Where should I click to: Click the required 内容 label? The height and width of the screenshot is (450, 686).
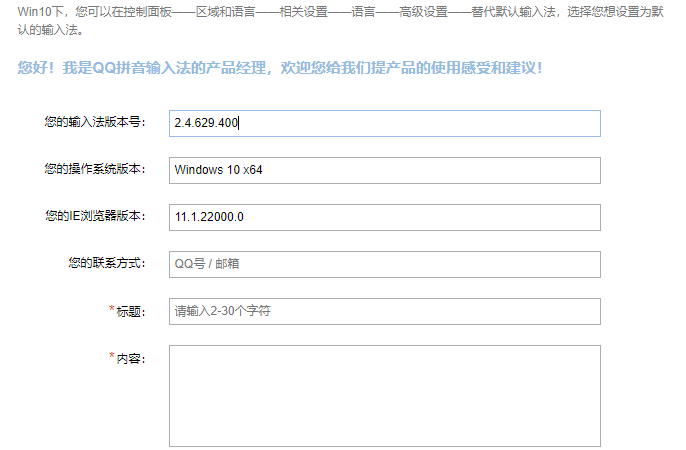tap(127, 358)
